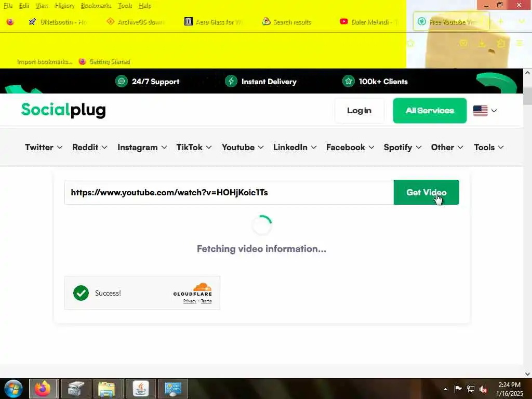Expand the Spotify services dropdown

(x=403, y=147)
